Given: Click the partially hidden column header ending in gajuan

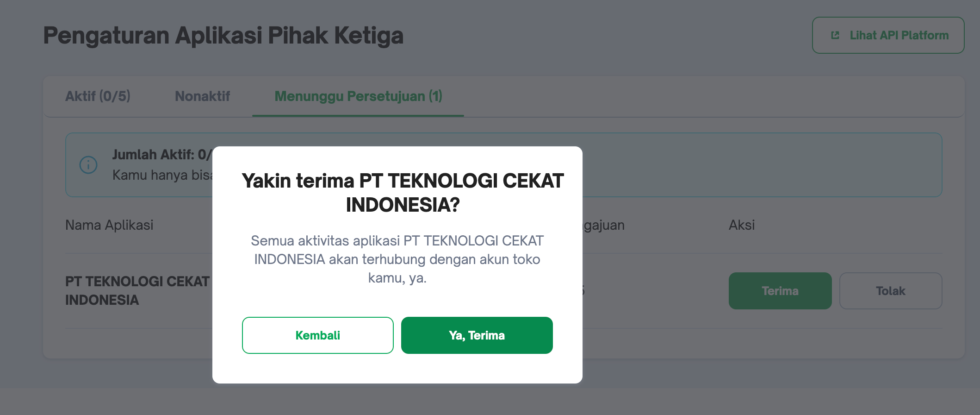Looking at the screenshot, I should click(x=603, y=225).
